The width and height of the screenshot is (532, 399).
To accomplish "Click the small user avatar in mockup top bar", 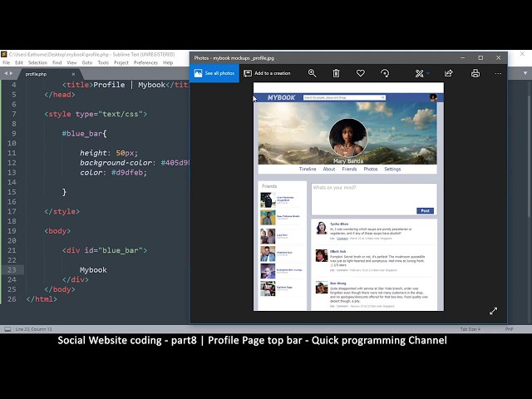I will coord(433,98).
